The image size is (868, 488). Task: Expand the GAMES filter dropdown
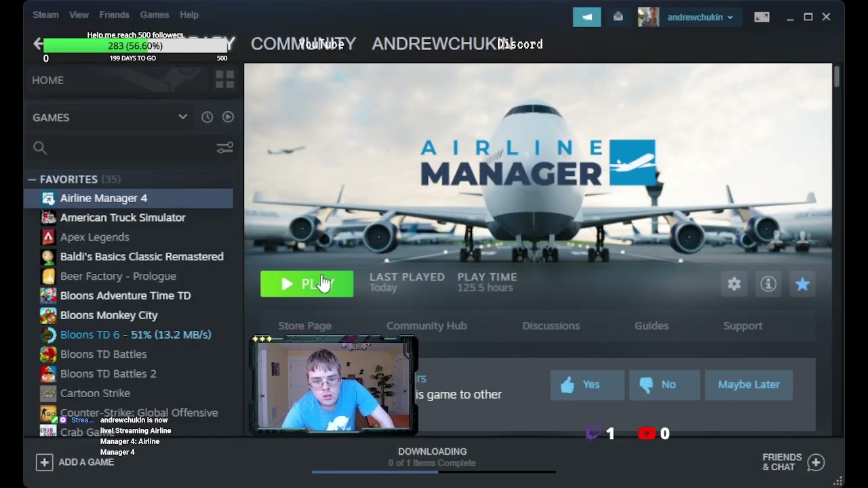(x=110, y=117)
